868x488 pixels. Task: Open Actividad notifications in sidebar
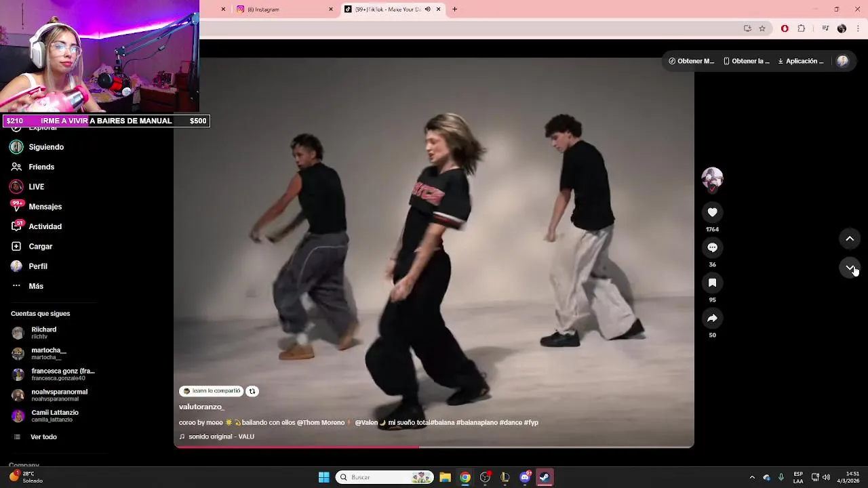[37, 226]
